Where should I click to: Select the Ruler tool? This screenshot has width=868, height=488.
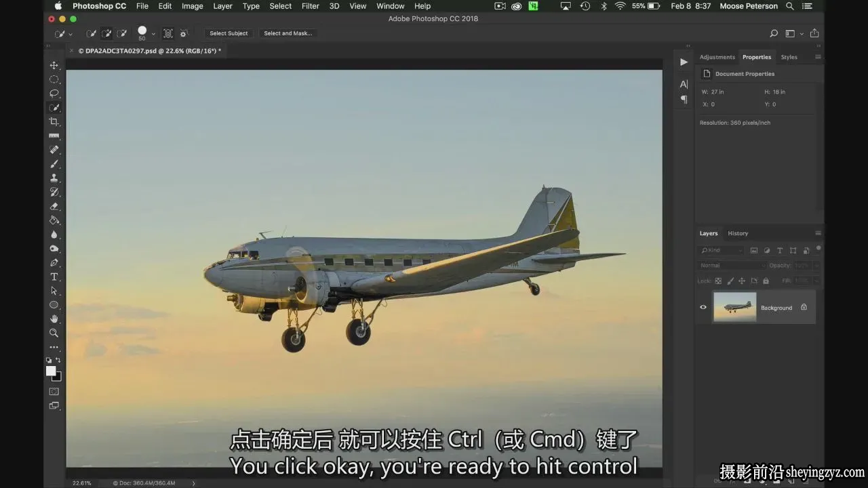pos(54,136)
